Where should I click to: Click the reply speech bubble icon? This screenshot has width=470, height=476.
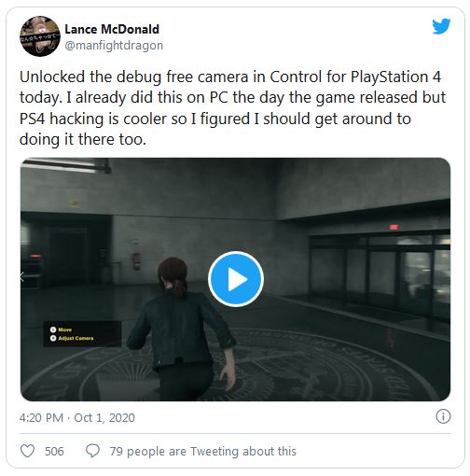[x=92, y=451]
